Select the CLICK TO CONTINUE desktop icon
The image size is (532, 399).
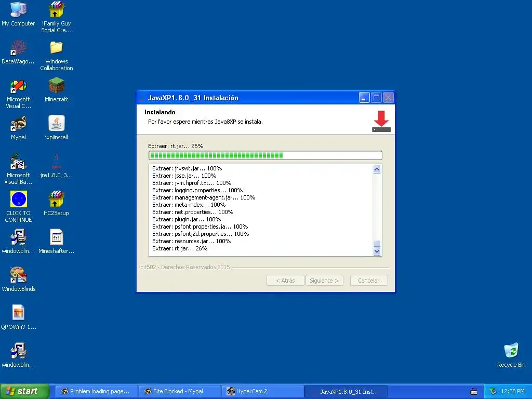pyautogui.click(x=19, y=199)
